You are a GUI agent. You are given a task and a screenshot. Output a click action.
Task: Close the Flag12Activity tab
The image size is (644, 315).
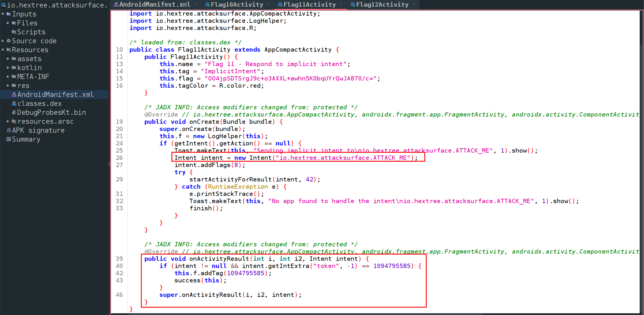tap(414, 5)
